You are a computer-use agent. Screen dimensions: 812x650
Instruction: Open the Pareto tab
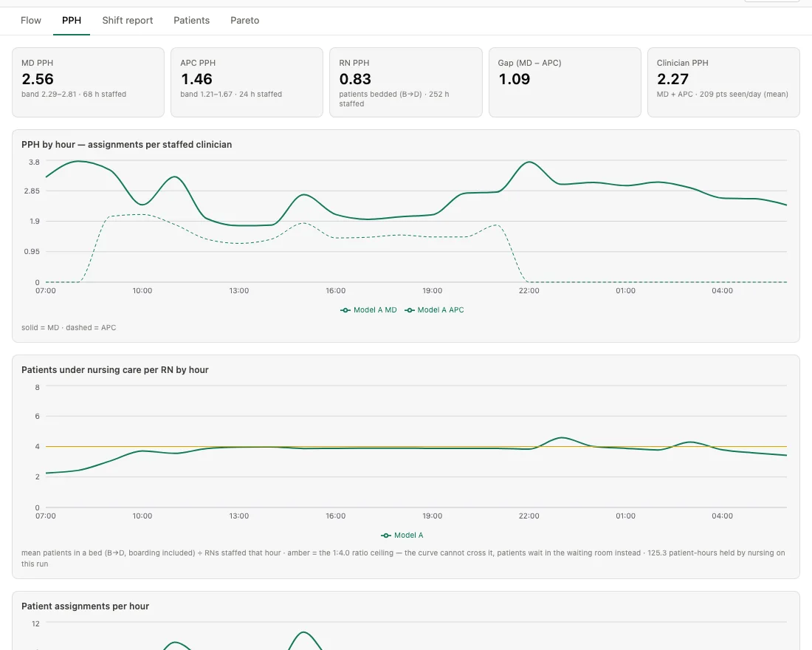245,20
